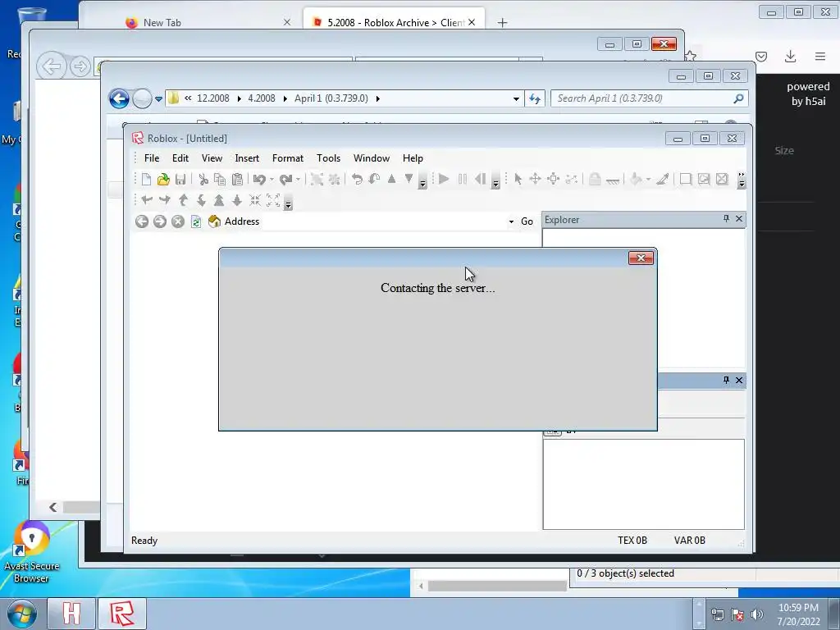This screenshot has width=840, height=630.
Task: Select the Move cross-arrows tool
Action: point(535,179)
